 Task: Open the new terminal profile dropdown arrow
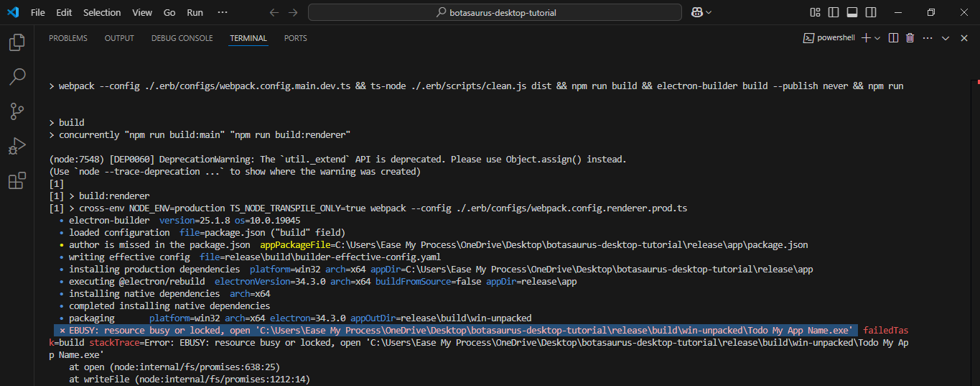pyautogui.click(x=877, y=38)
